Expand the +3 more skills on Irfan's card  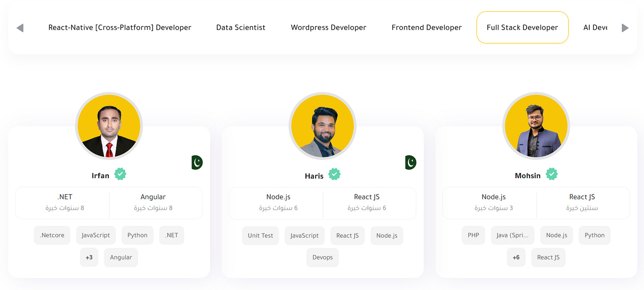(x=89, y=257)
